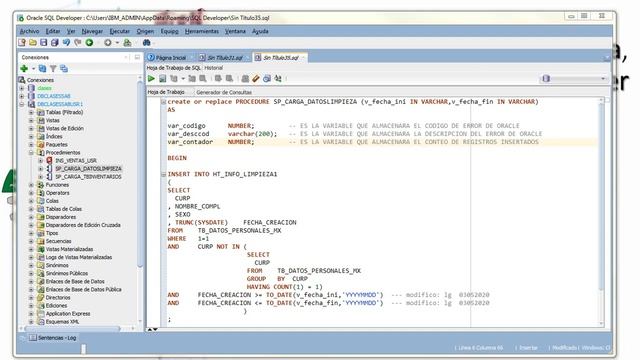Image resolution: width=640 pixels, height=360 pixels.
Task: Expand Tablas (Filtrado) node
Action: tap(31, 112)
